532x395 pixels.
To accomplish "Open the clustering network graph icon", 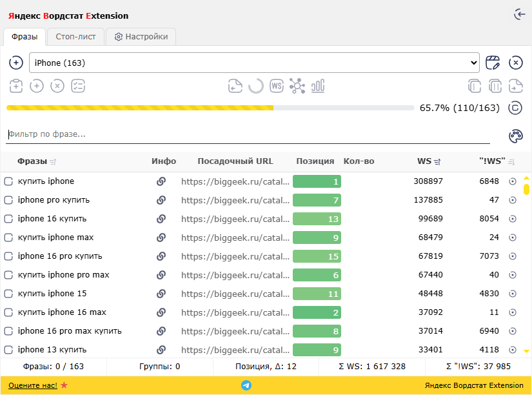I will tap(297, 86).
